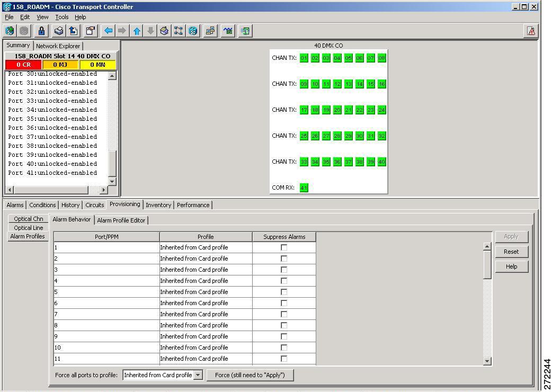Open the Edit menu
This screenshot has height=392, width=552.
tap(25, 17)
